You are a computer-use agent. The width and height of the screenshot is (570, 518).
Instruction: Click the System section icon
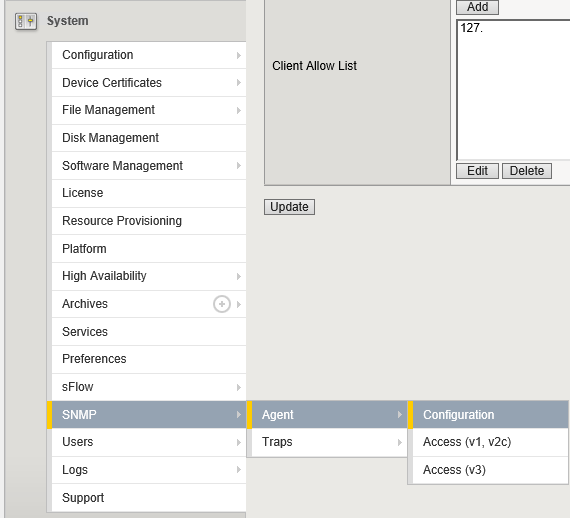(26, 21)
